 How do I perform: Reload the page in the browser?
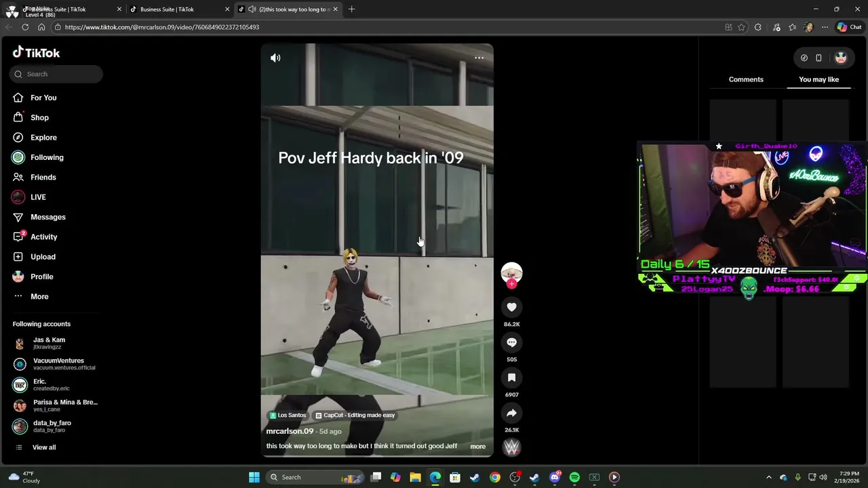pos(25,27)
